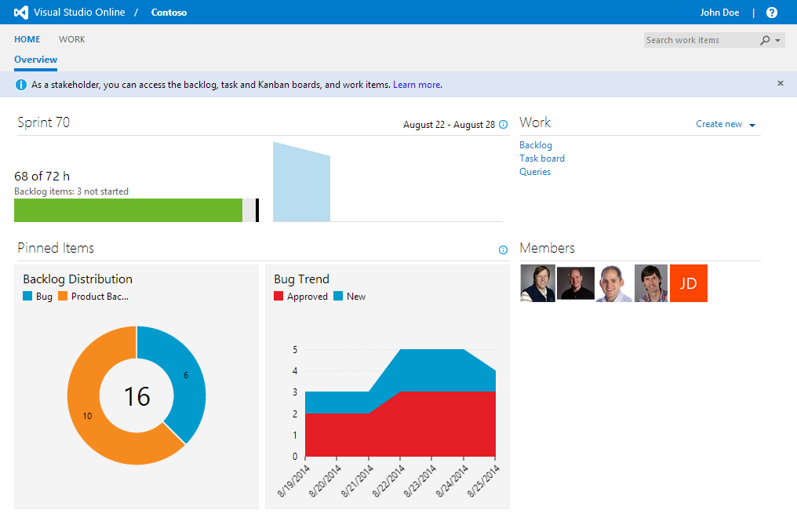Select the Overview sub-tab
This screenshot has height=532, width=797.
35,60
